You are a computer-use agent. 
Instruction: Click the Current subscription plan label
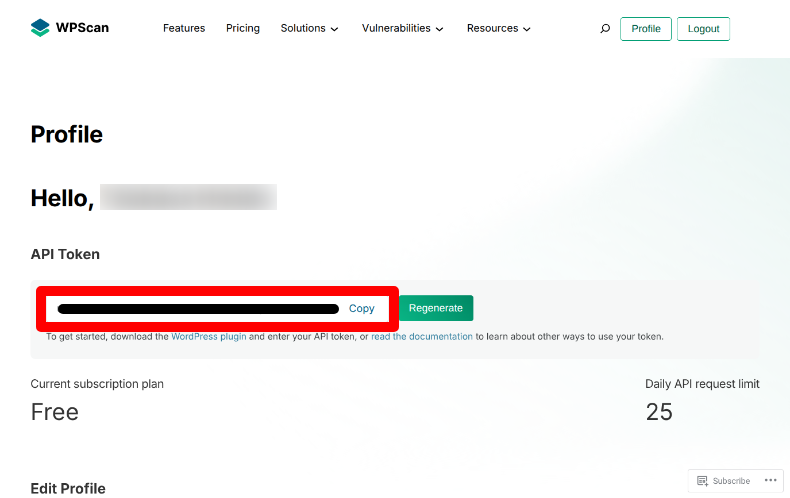(97, 384)
